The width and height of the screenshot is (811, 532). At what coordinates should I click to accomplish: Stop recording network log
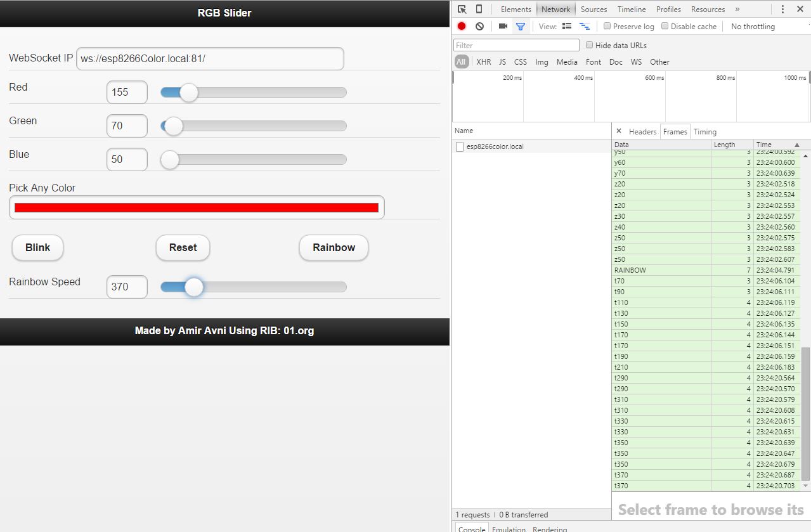click(x=462, y=26)
